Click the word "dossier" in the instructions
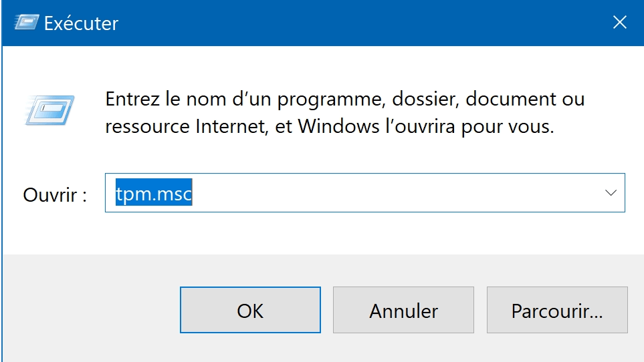644x362 pixels. point(424,100)
